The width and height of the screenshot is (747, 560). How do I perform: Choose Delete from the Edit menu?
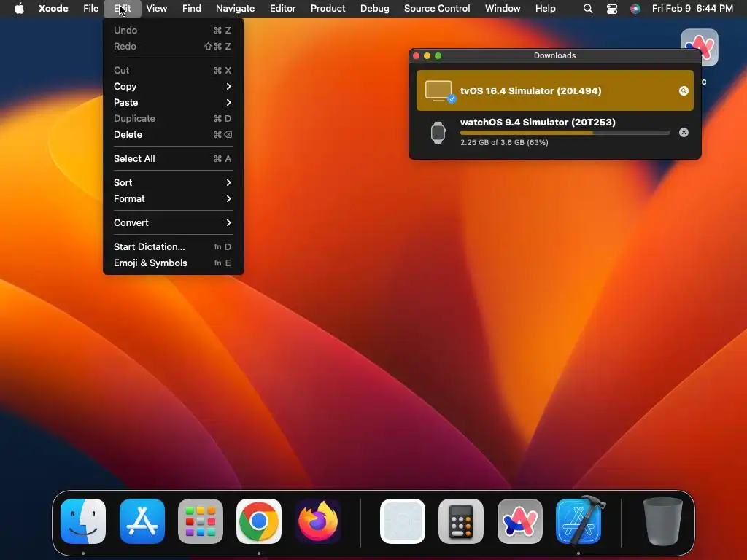(x=173, y=134)
